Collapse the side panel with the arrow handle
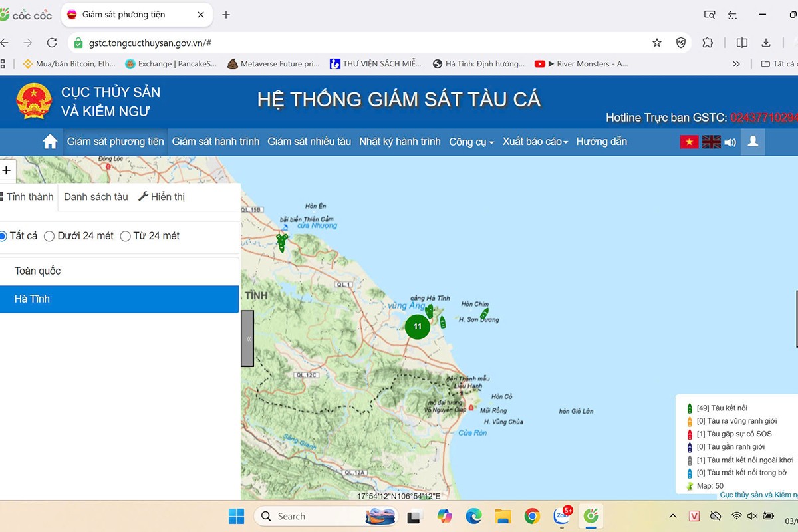Screen dimensions: 798x532 pos(247,338)
